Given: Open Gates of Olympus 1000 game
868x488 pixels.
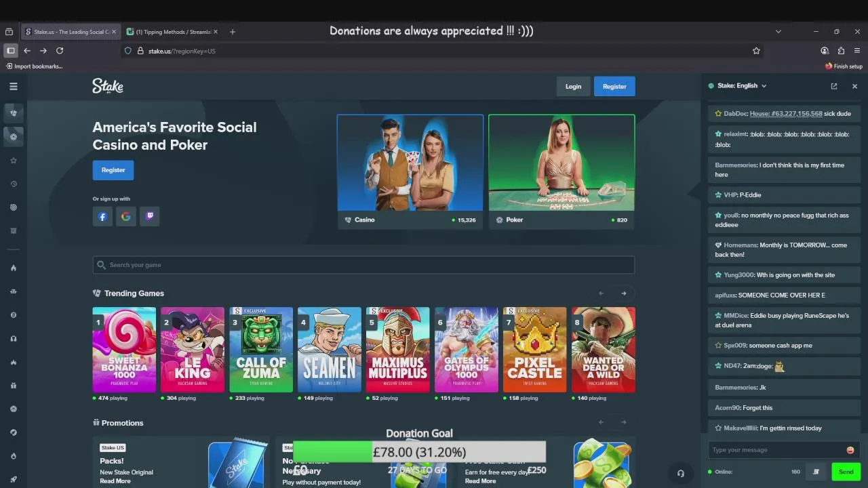Looking at the screenshot, I should (x=467, y=350).
